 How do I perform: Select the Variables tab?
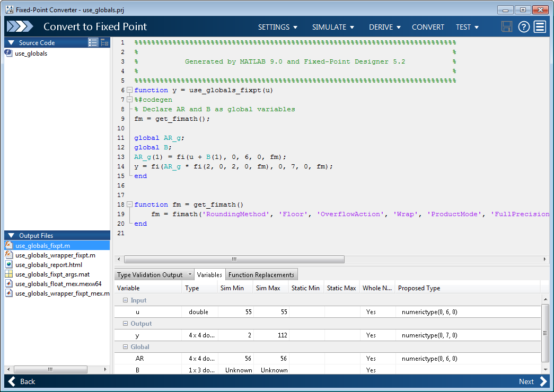click(x=209, y=274)
